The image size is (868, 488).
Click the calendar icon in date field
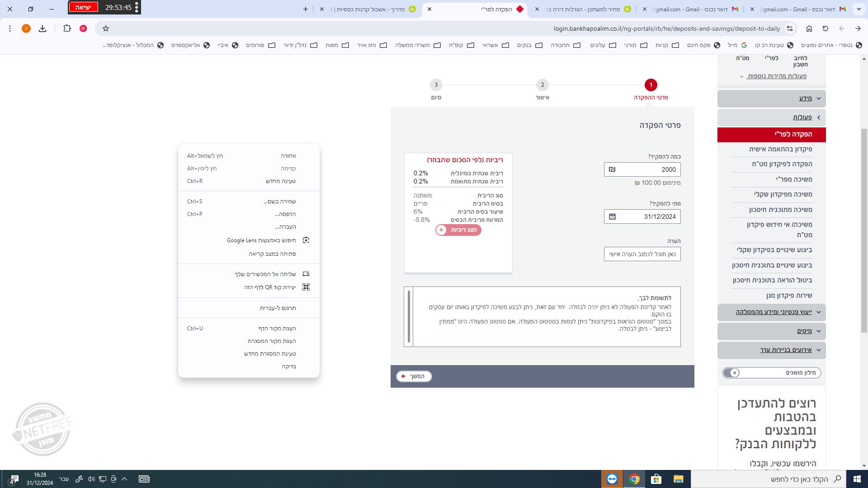612,216
